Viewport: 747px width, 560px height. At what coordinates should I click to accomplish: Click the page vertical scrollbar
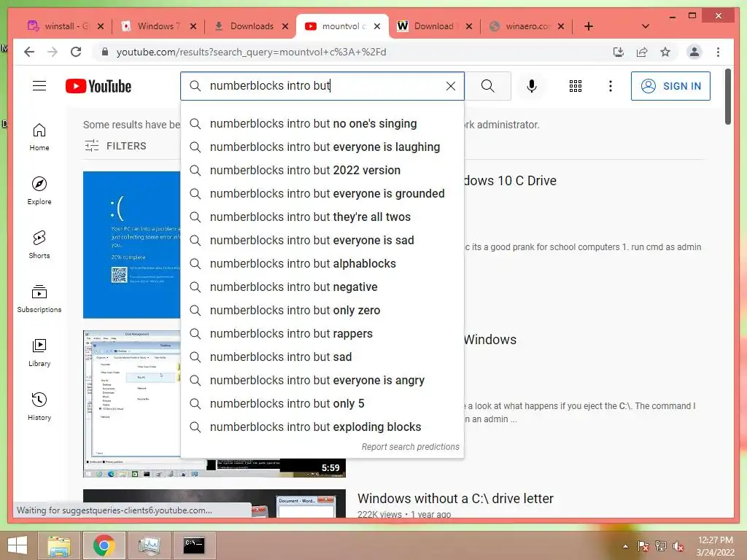coord(728,97)
